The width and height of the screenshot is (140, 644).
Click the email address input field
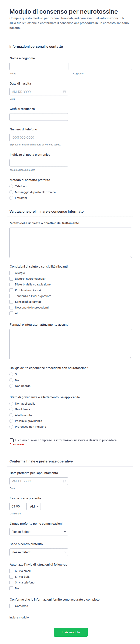pos(39,163)
